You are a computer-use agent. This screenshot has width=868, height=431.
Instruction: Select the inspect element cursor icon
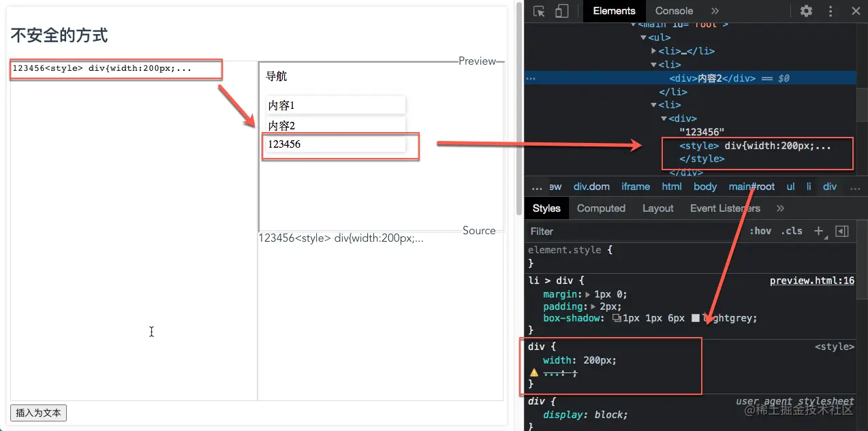point(537,11)
